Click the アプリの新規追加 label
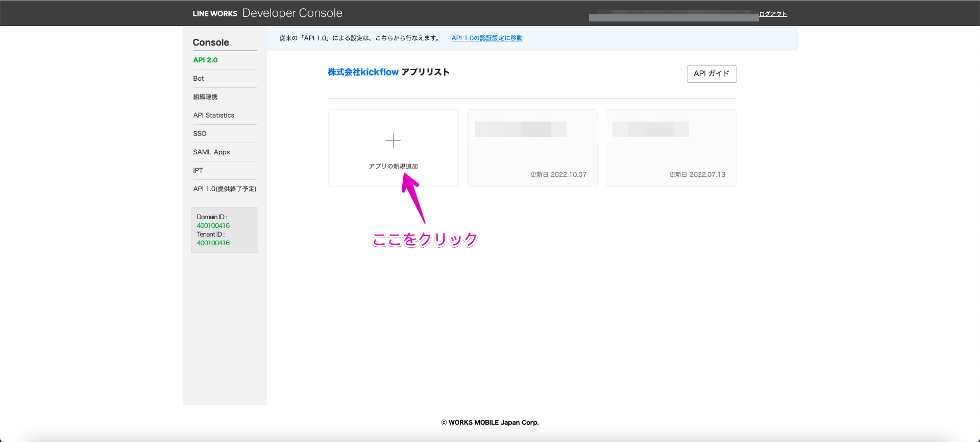 (393, 166)
